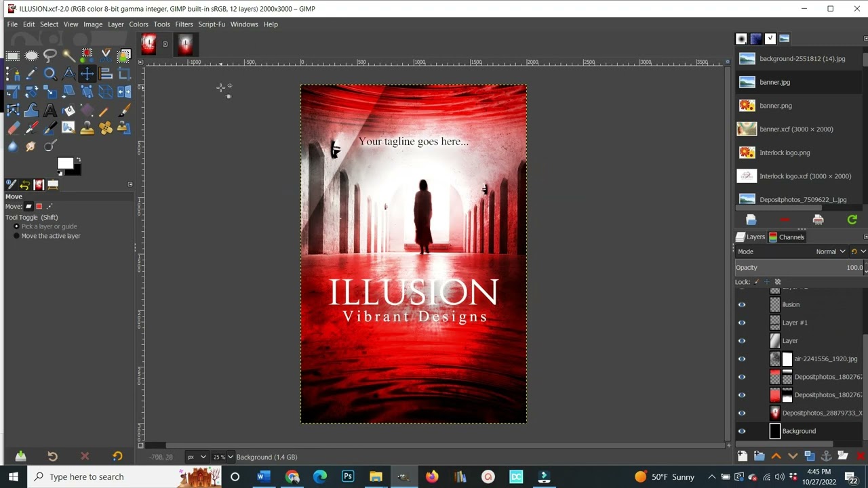Switch to the Channels tab
Image resolution: width=868 pixels, height=488 pixels.
tap(787, 237)
